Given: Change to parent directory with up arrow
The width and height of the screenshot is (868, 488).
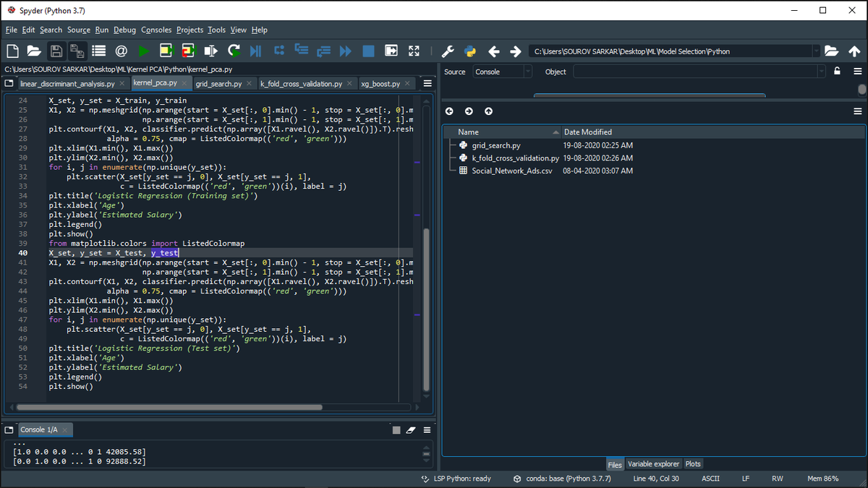Looking at the screenshot, I should coord(854,51).
